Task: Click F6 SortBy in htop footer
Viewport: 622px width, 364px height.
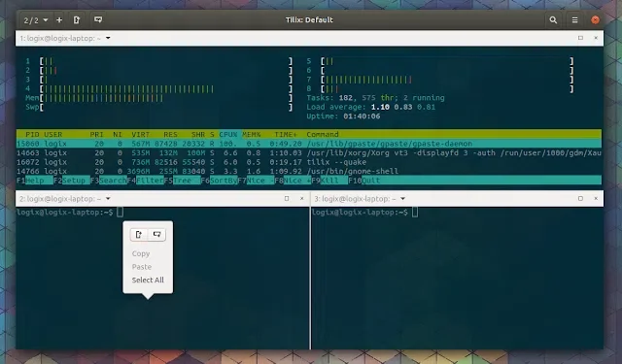Action: click(x=220, y=181)
